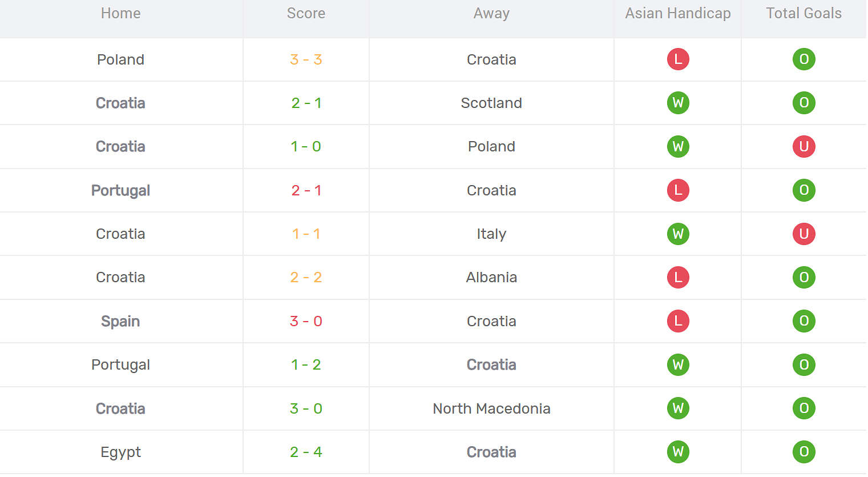This screenshot has width=868, height=477.
Task: Click the green W badge in Portugal 1 - 2 Croatia row
Action: coord(678,364)
